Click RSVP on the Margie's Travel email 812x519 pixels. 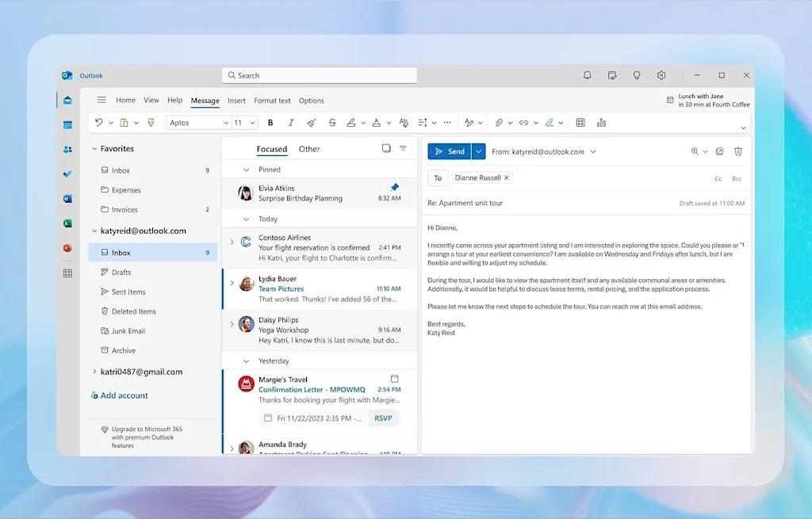pos(383,418)
